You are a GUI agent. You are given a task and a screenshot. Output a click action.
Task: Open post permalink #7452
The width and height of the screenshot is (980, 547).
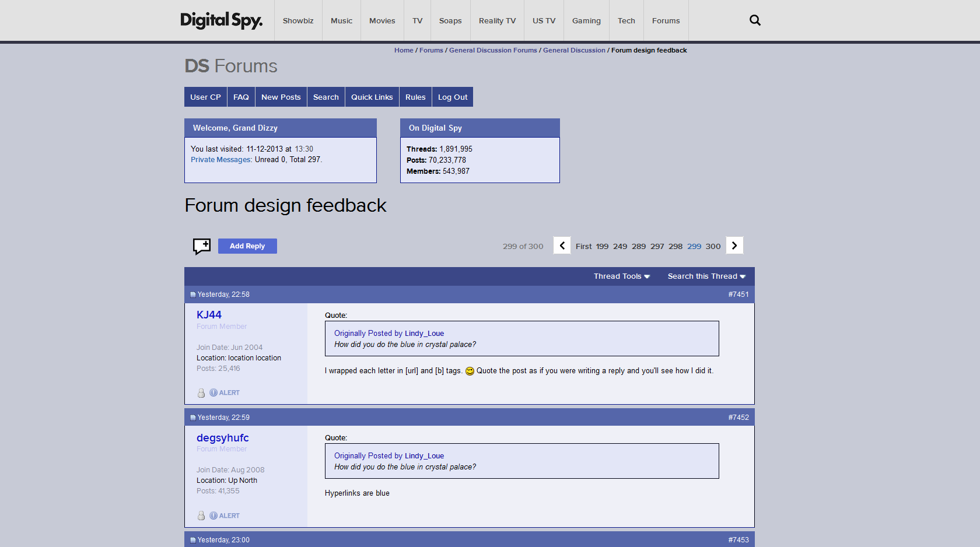[x=738, y=417]
